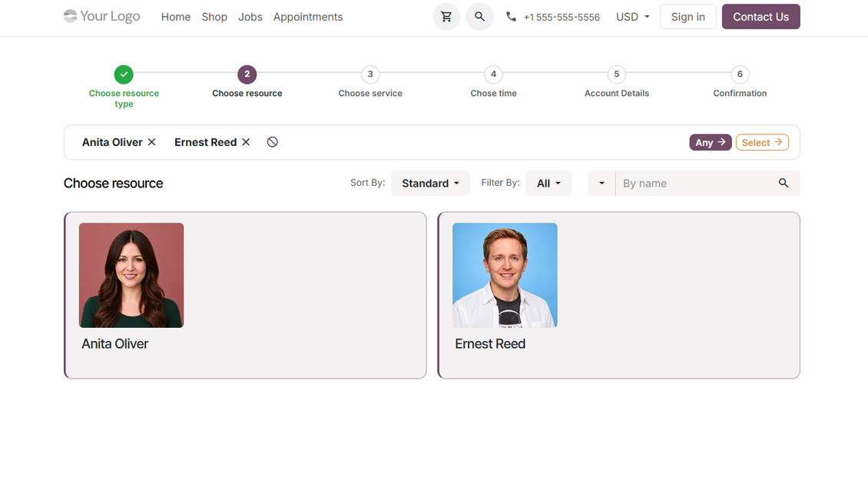Click Anita Oliver selected tag text
868x489 pixels.
tap(112, 142)
